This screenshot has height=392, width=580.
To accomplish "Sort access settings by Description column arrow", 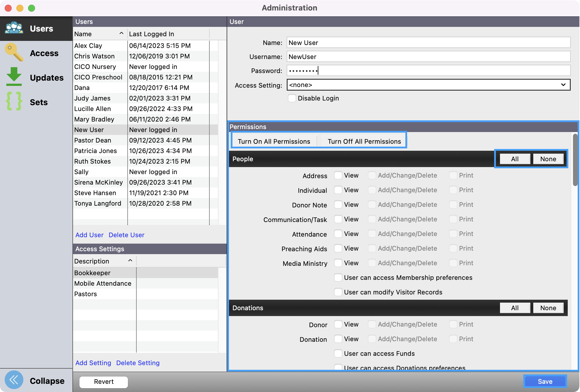I will tap(130, 261).
